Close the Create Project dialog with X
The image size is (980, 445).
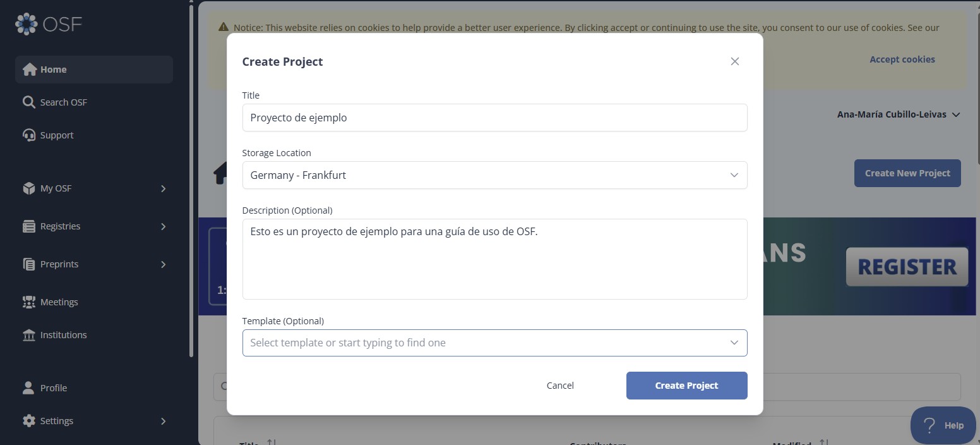pos(734,61)
